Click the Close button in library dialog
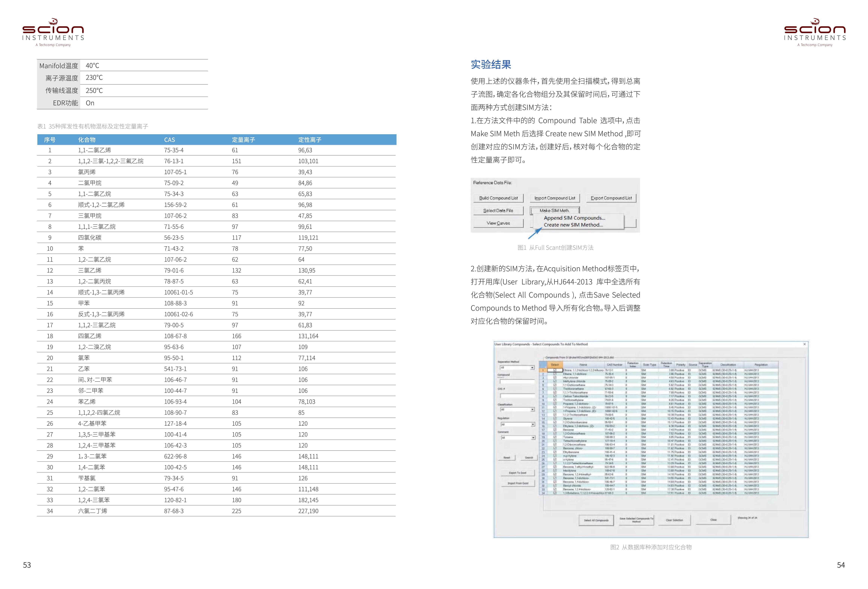The image size is (868, 589). coord(713,520)
